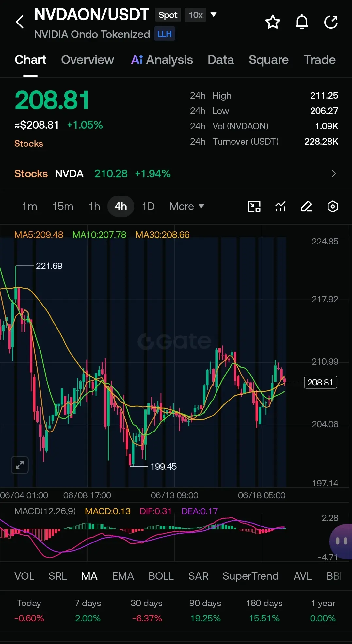Image resolution: width=352 pixels, height=644 pixels.
Task: Enable the BOLL indicator
Action: [161, 576]
